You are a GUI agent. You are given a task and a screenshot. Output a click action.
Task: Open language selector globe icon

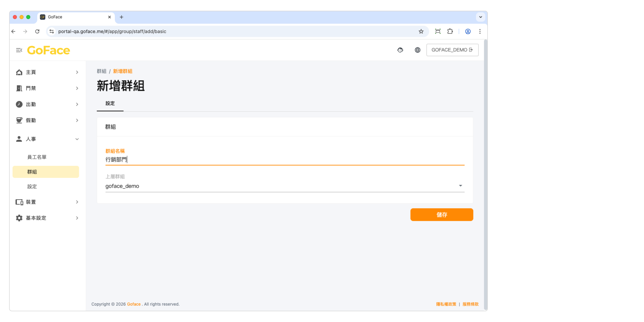point(418,50)
